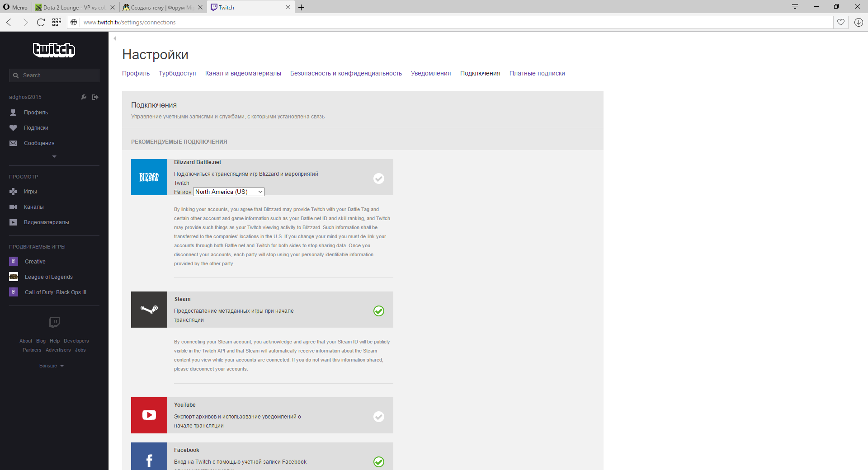Go forward with the browser forward arrow

click(x=25, y=22)
